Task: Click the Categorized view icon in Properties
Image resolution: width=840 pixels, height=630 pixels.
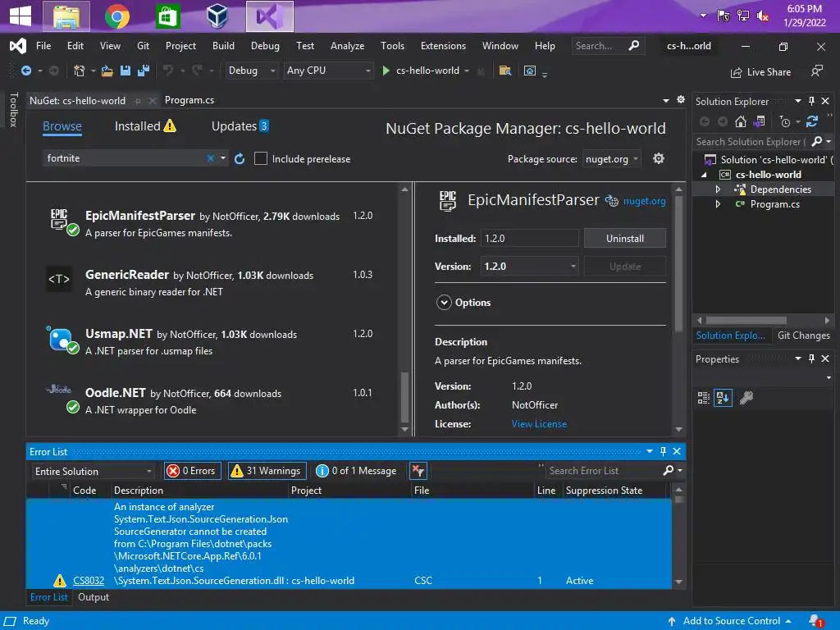Action: (x=703, y=398)
